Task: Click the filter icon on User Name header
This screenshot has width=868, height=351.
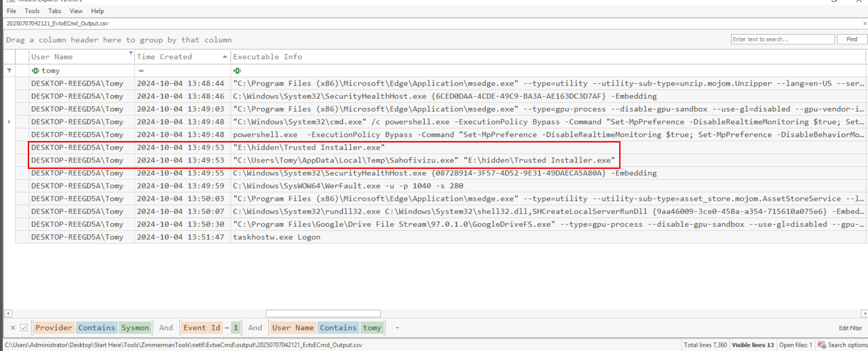Action: click(131, 53)
